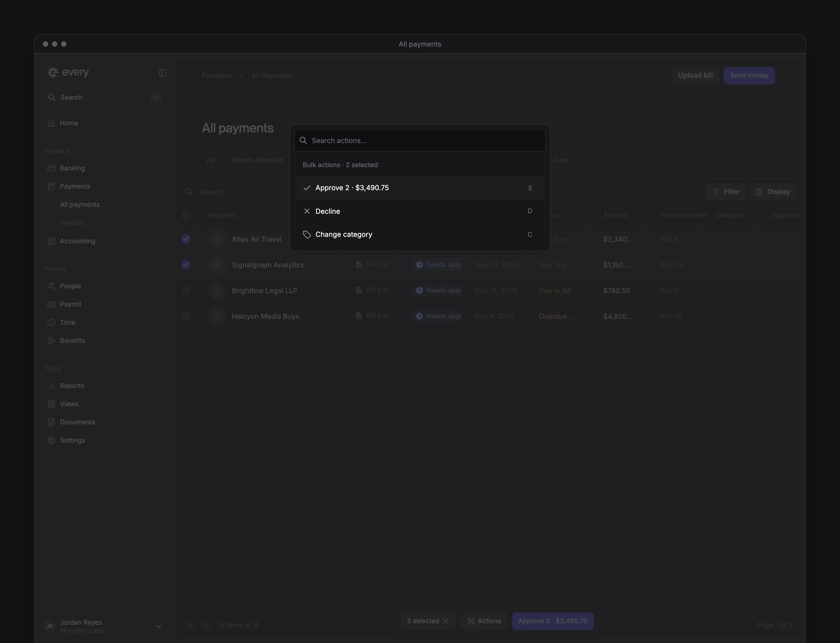Screen dimensions: 840x643
Task: Open Vendors in the sidebar
Action: [x=73, y=223]
